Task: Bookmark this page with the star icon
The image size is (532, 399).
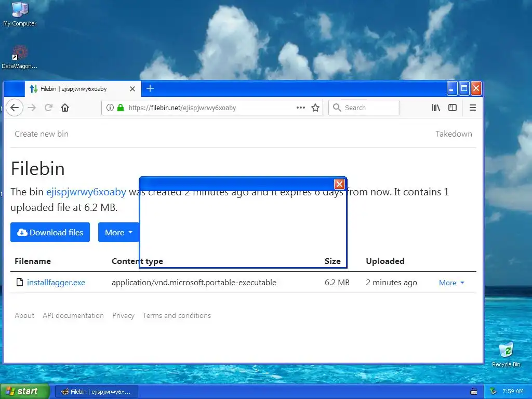Action: pos(315,108)
